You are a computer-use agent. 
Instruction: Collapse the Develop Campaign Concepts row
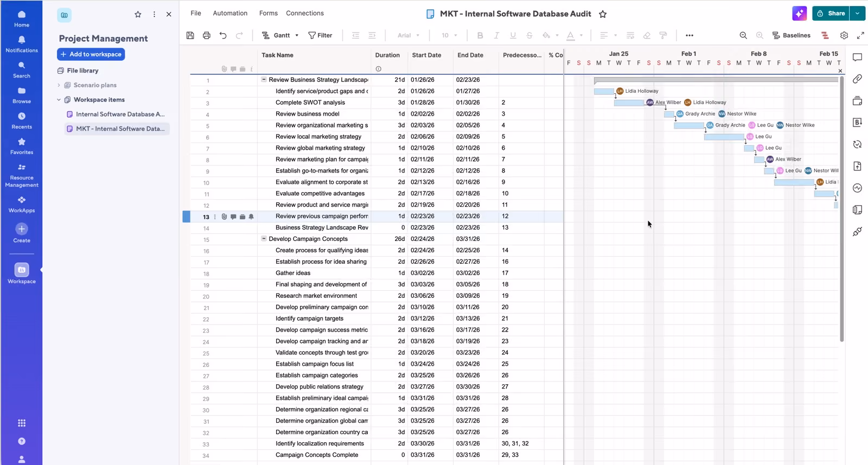click(264, 239)
